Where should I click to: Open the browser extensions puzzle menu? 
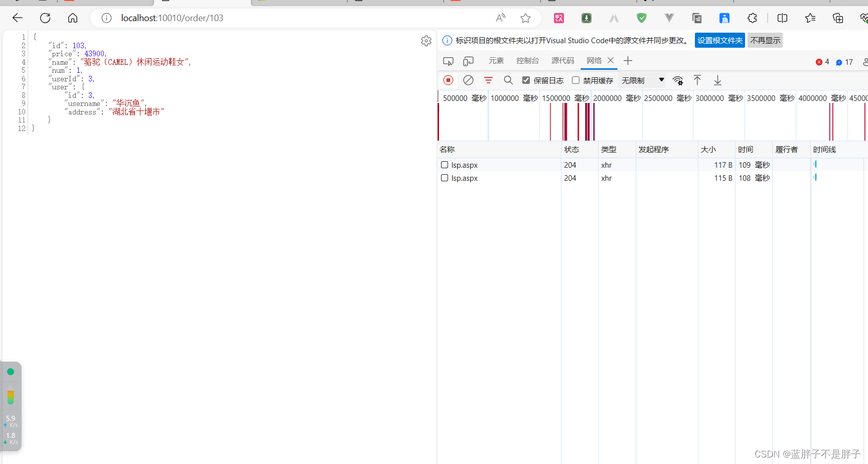(x=752, y=18)
